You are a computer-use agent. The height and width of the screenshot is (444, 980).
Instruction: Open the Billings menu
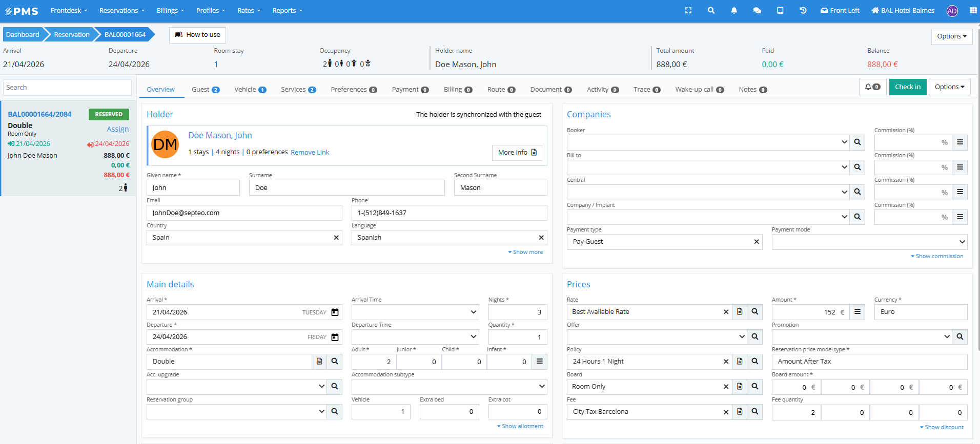click(170, 10)
